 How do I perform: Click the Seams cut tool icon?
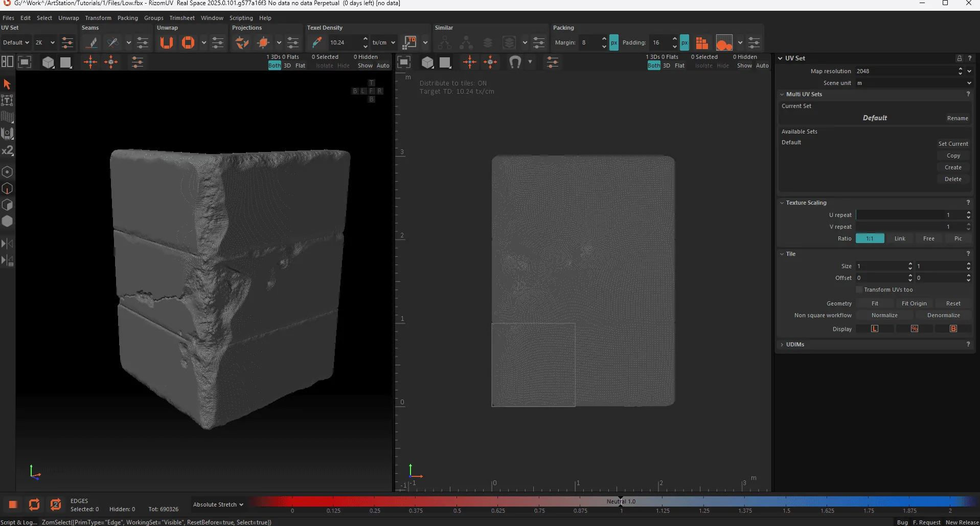(x=92, y=42)
